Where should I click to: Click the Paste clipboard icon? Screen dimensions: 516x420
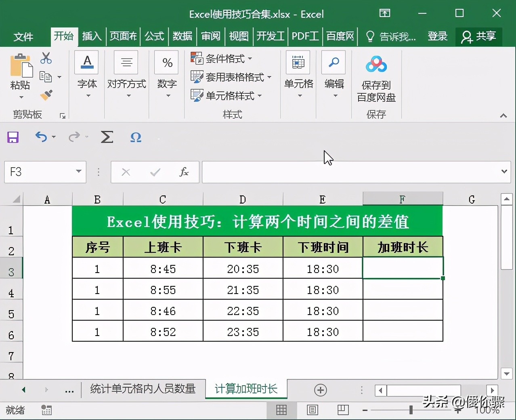click(21, 65)
